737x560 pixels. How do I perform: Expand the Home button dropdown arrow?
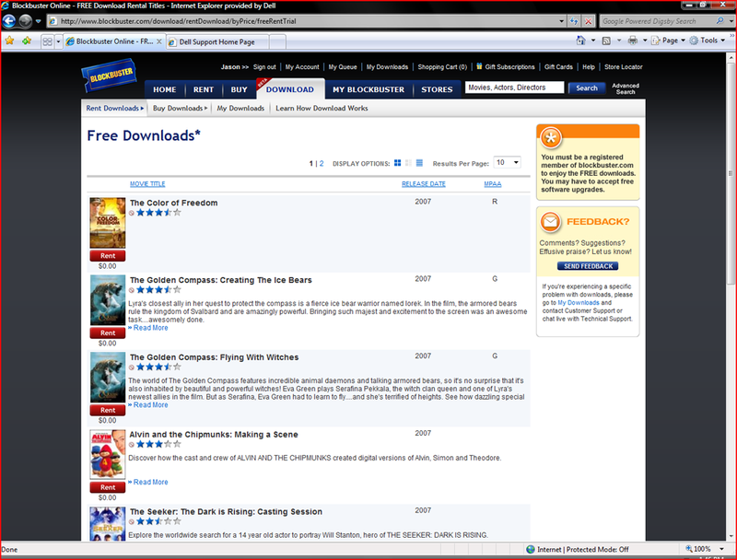pos(593,41)
